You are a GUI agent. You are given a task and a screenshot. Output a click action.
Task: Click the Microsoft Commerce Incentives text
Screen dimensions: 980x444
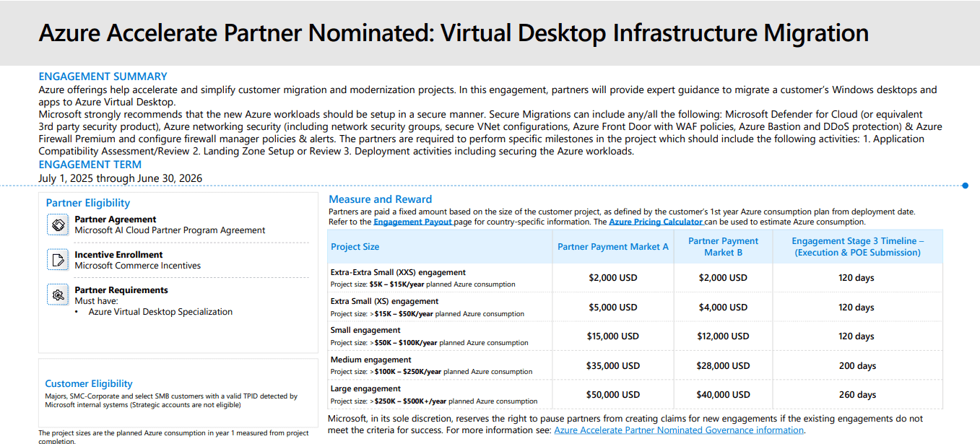[138, 266]
